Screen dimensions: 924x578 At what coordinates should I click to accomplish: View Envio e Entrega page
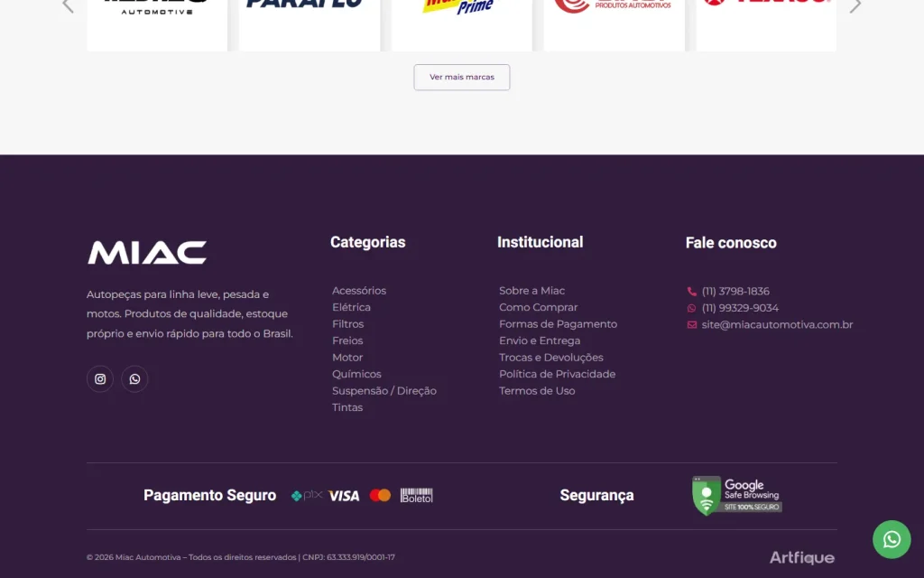click(540, 340)
